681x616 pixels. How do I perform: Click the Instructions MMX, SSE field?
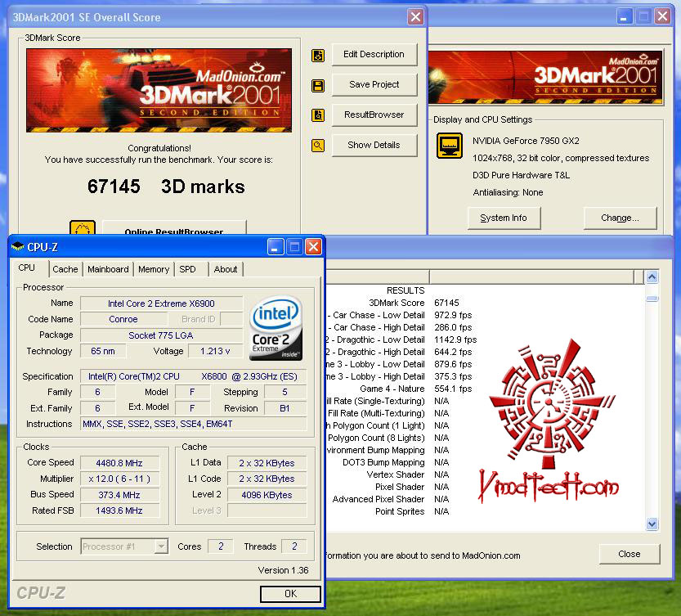point(193,424)
